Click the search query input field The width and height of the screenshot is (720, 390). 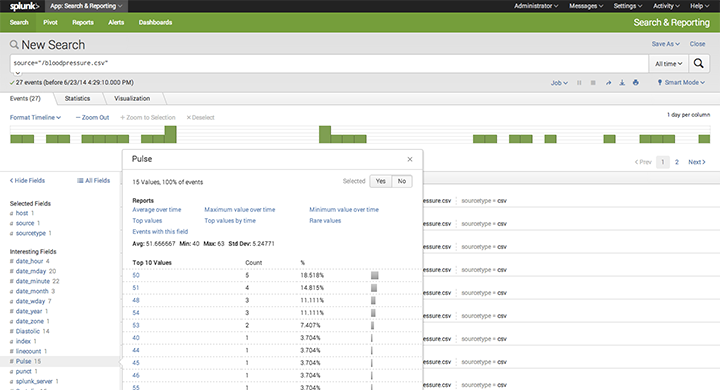(329, 64)
